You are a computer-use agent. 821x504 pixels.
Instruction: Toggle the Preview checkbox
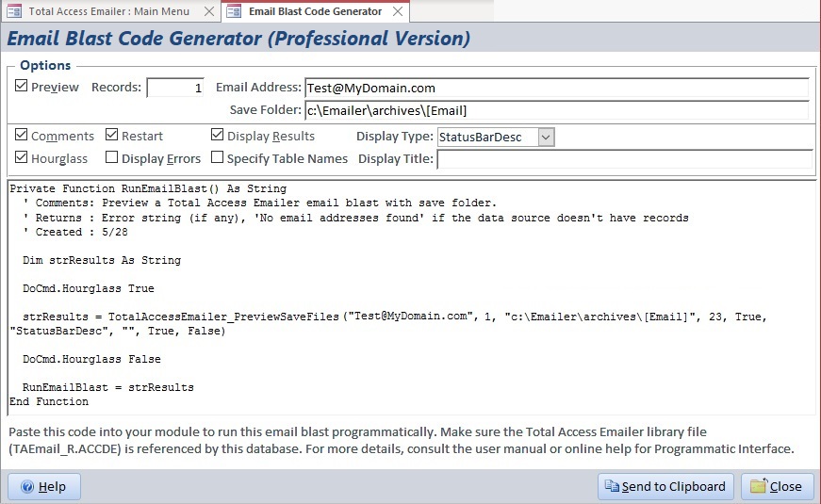point(22,87)
